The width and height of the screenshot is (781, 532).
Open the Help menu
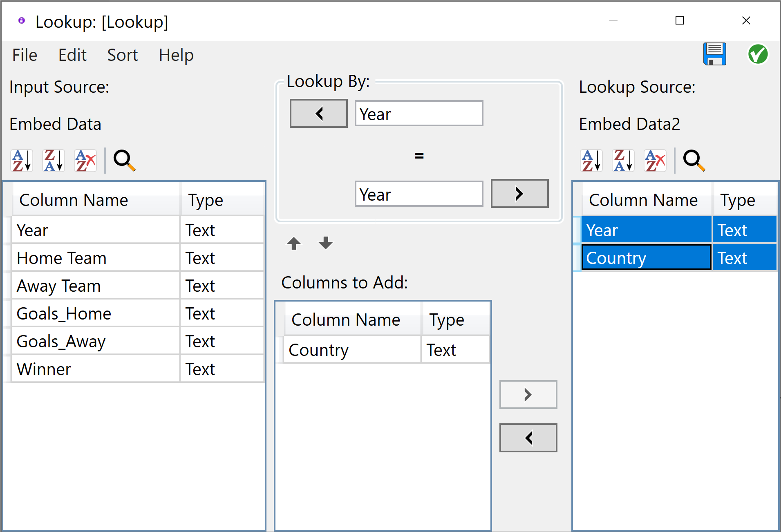[176, 55]
